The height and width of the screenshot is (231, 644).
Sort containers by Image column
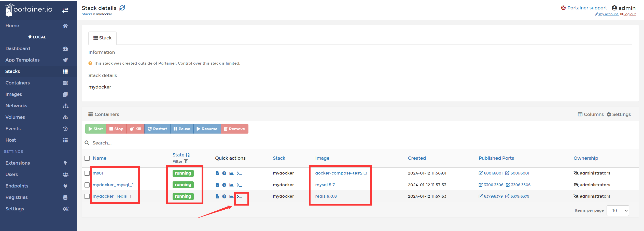point(322,158)
